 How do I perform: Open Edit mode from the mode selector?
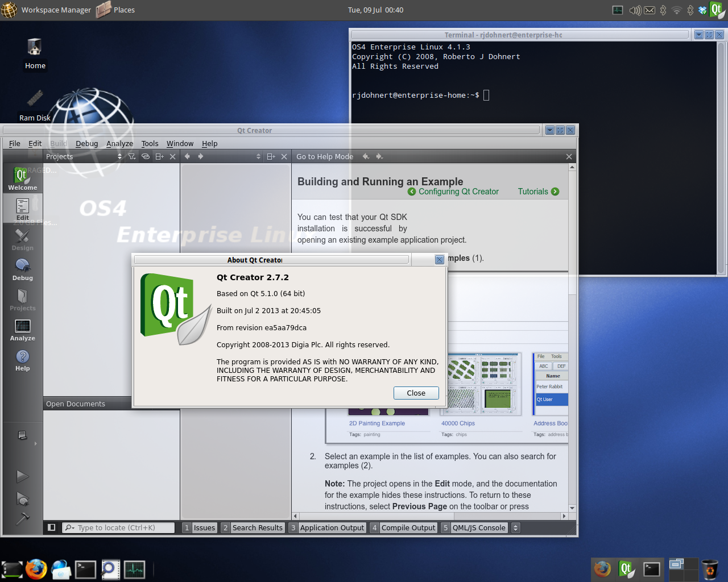pos(22,208)
